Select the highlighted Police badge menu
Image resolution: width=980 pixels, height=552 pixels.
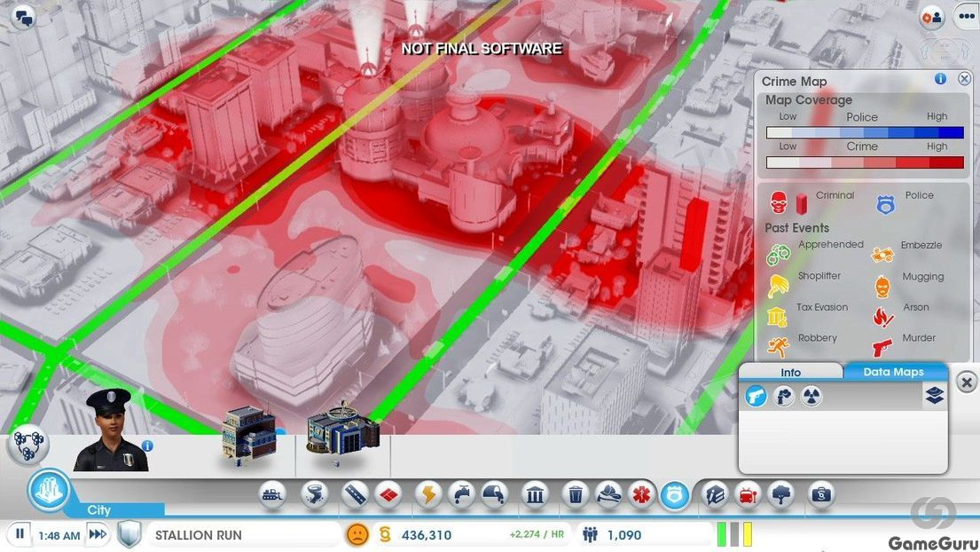click(675, 495)
